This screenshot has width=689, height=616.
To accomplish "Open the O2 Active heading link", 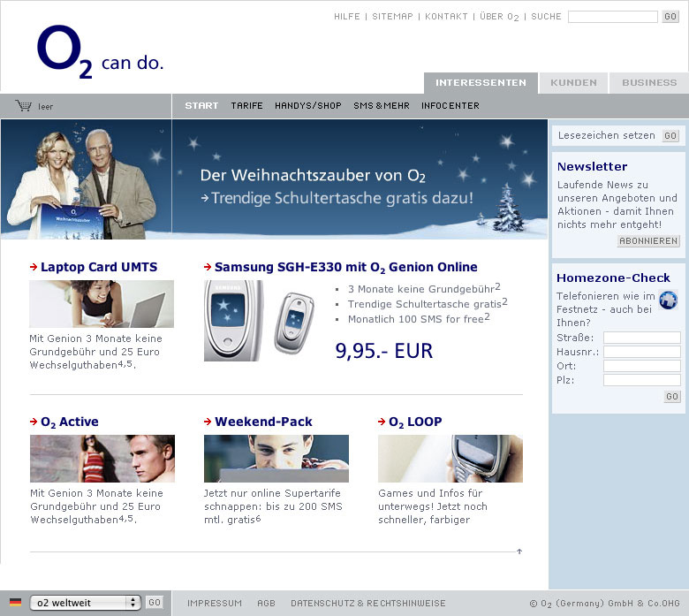I will click(70, 422).
